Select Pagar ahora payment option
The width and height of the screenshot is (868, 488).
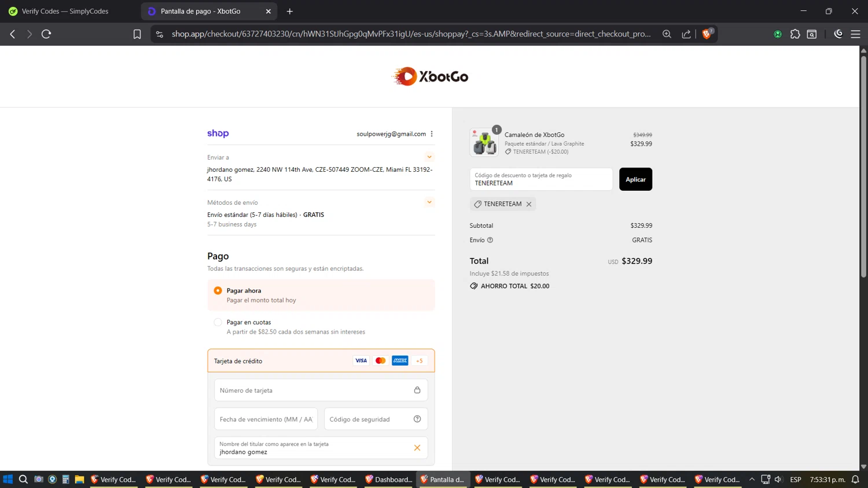(218, 290)
